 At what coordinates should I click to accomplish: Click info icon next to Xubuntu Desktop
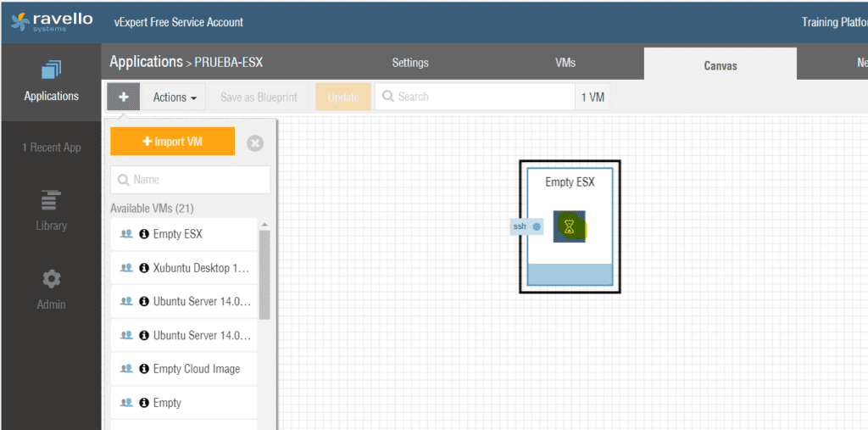[x=144, y=268]
